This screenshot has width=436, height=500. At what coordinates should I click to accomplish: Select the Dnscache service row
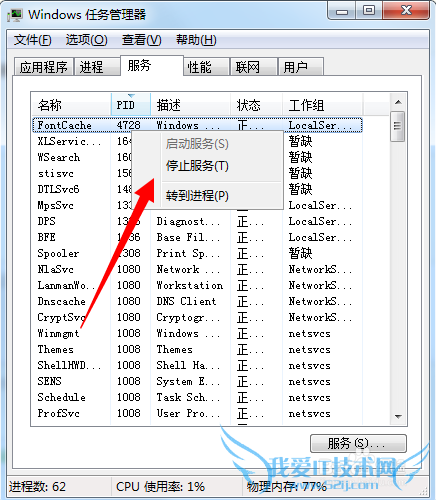pyautogui.click(x=197, y=301)
